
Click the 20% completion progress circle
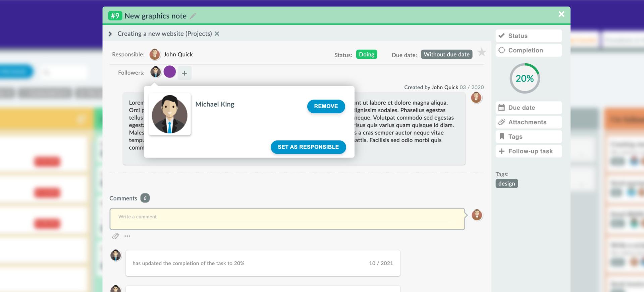point(525,78)
